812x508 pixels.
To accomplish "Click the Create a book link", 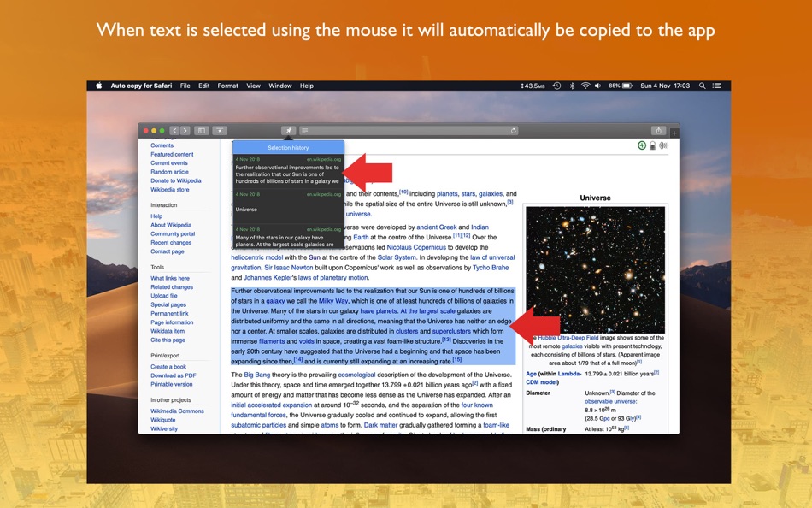I will [x=168, y=367].
